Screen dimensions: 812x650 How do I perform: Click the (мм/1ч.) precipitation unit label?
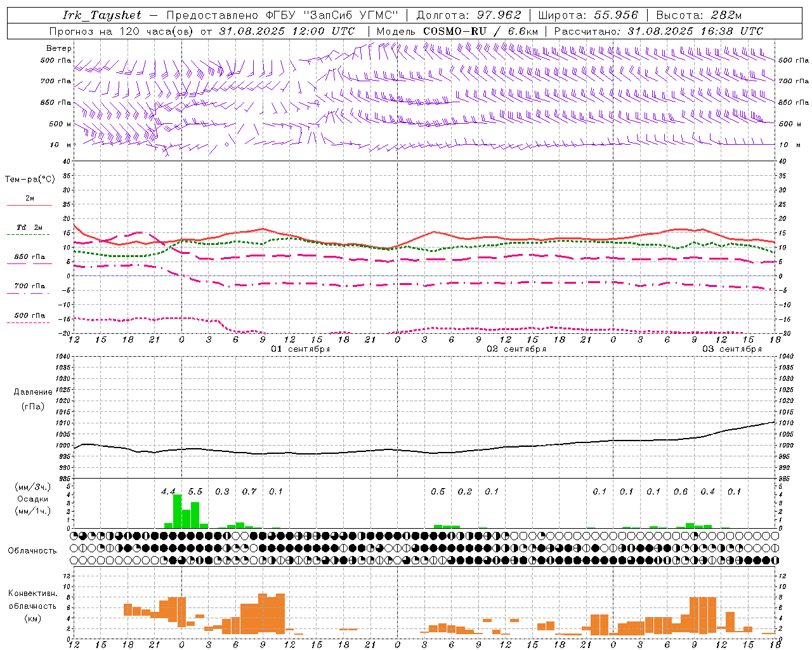tap(33, 511)
